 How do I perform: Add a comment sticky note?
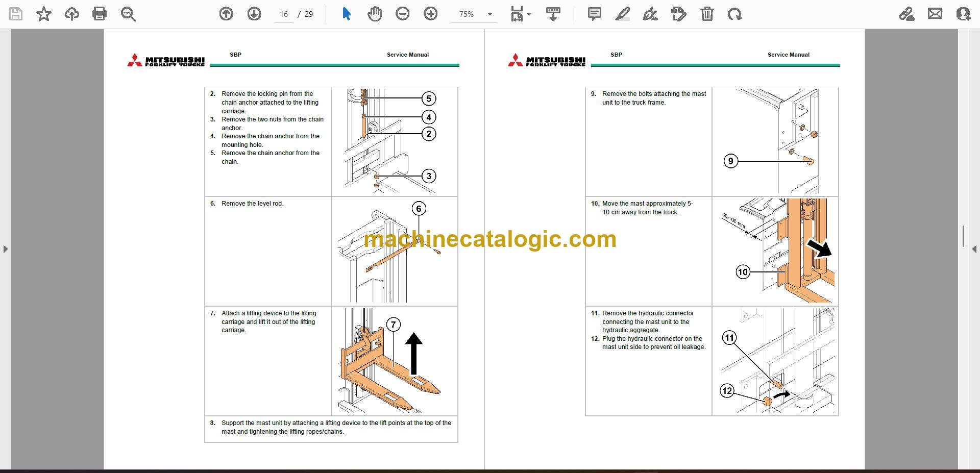[595, 14]
